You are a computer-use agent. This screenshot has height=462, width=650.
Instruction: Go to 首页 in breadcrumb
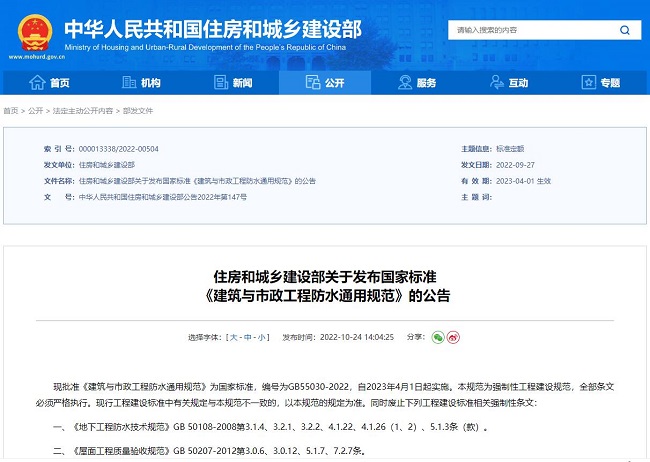tap(11, 111)
